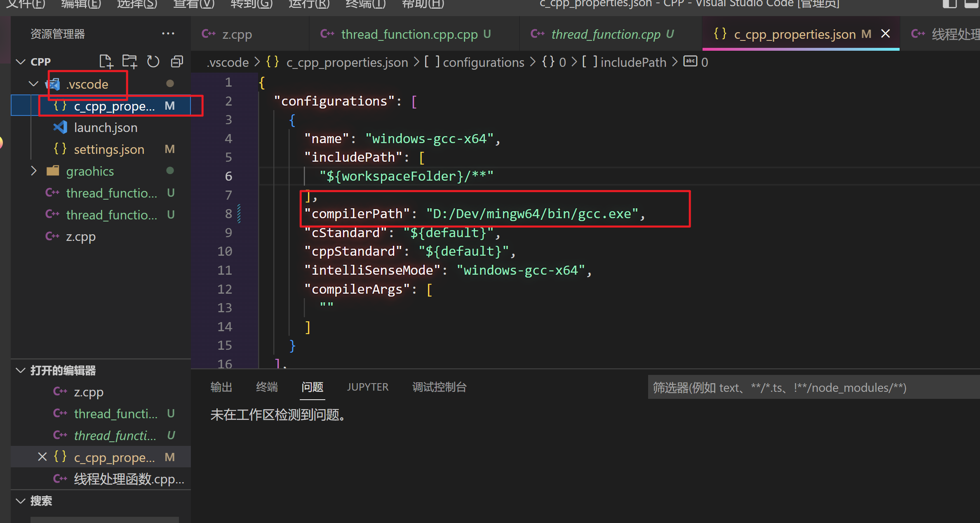The width and height of the screenshot is (980, 523).
Task: Click configurations breadcrumb segment
Action: click(483, 62)
